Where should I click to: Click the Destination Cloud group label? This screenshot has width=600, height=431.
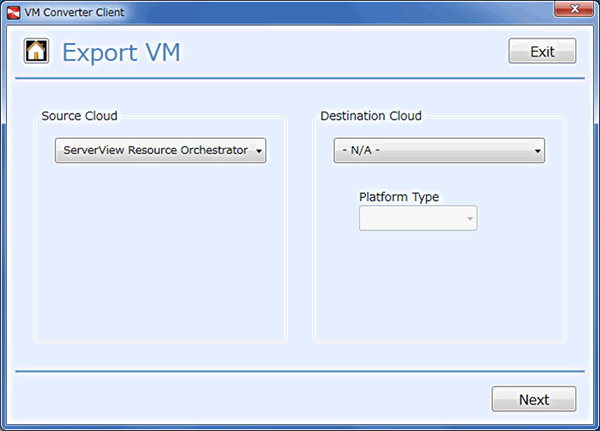[x=371, y=116]
